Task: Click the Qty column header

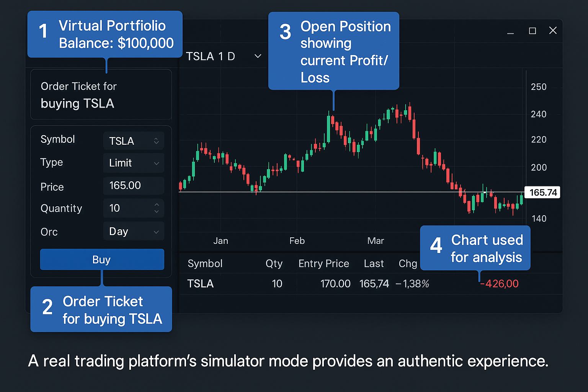Action: pyautogui.click(x=274, y=263)
